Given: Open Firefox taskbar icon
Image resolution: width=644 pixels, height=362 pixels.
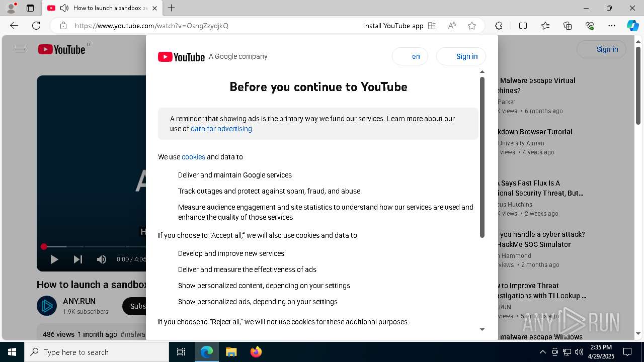Looking at the screenshot, I should tap(256, 352).
